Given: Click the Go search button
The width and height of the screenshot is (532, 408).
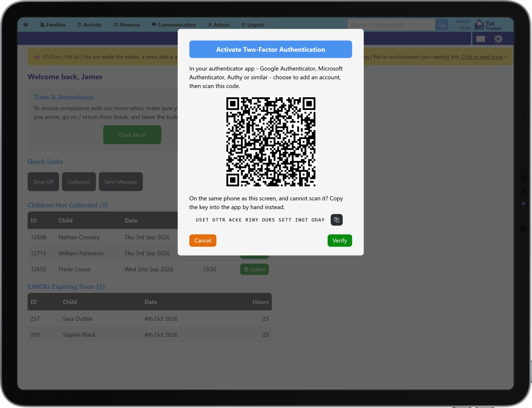Looking at the screenshot, I should pyautogui.click(x=442, y=25).
